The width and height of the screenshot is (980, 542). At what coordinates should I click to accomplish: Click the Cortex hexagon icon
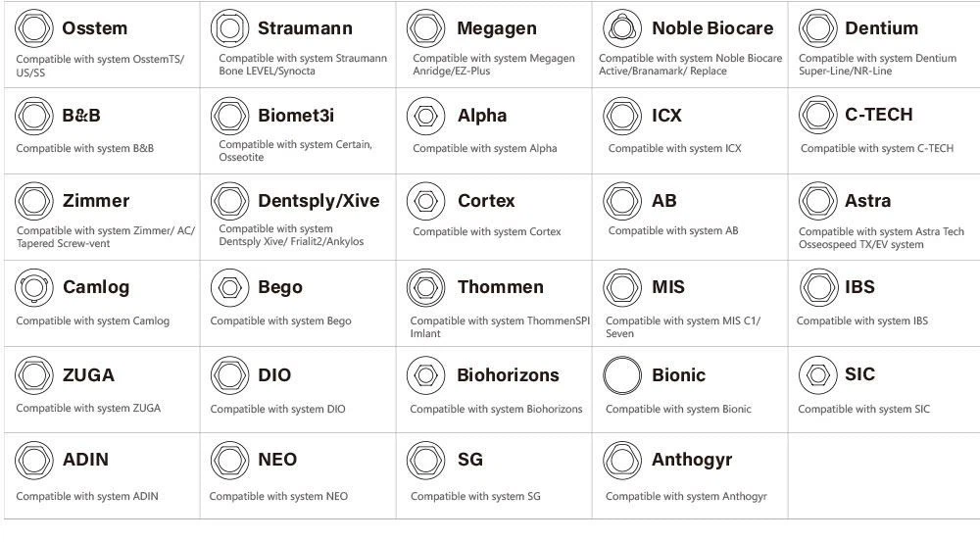coord(425,201)
